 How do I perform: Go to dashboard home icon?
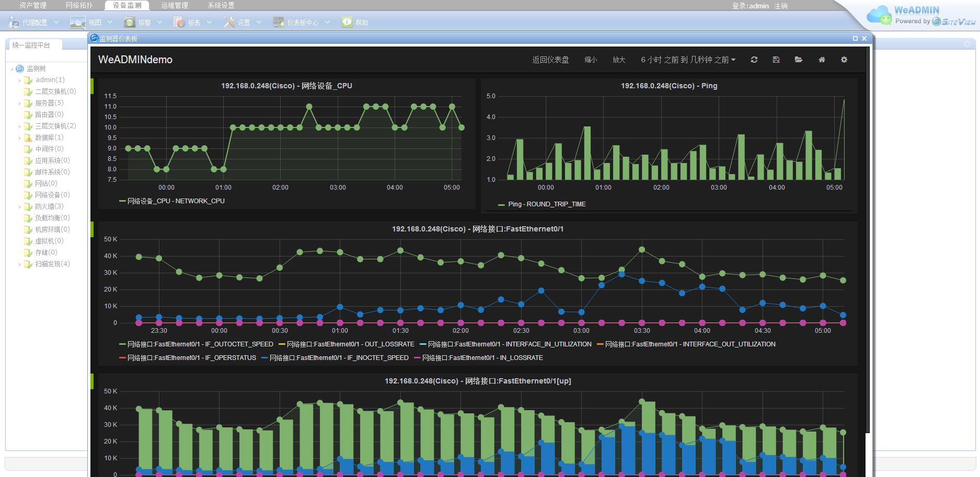point(822,60)
